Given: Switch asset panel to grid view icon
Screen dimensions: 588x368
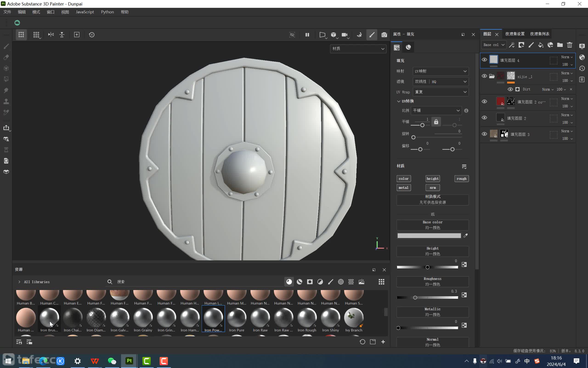Looking at the screenshot, I should (382, 282).
